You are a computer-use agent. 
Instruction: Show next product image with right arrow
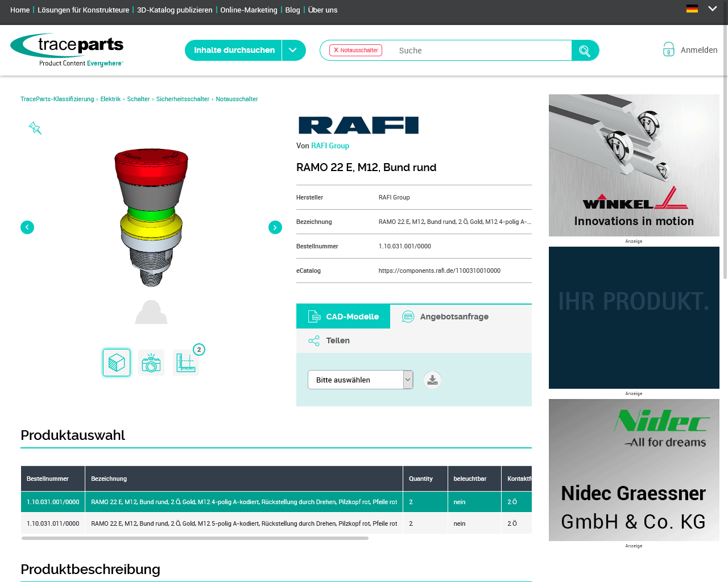coord(275,227)
